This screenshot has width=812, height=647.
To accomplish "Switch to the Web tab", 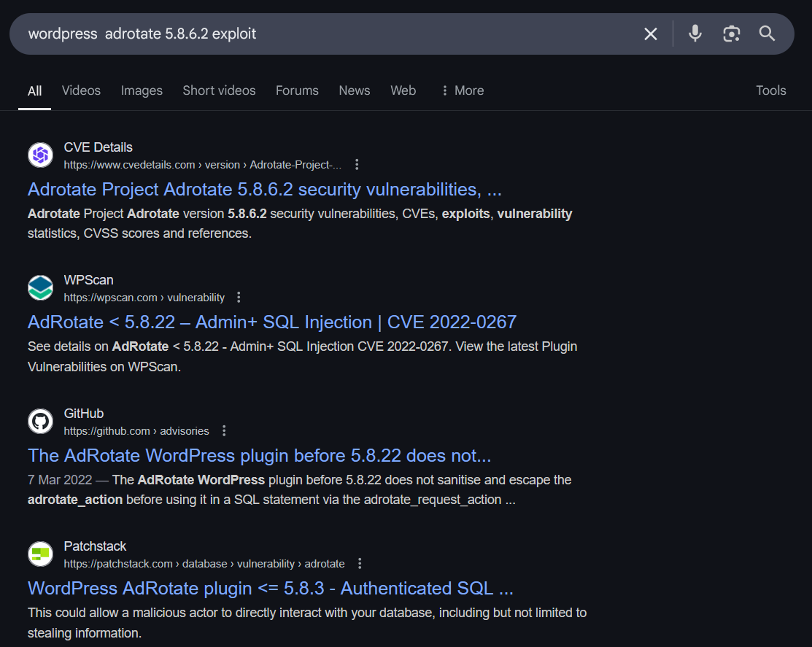I will click(x=403, y=90).
